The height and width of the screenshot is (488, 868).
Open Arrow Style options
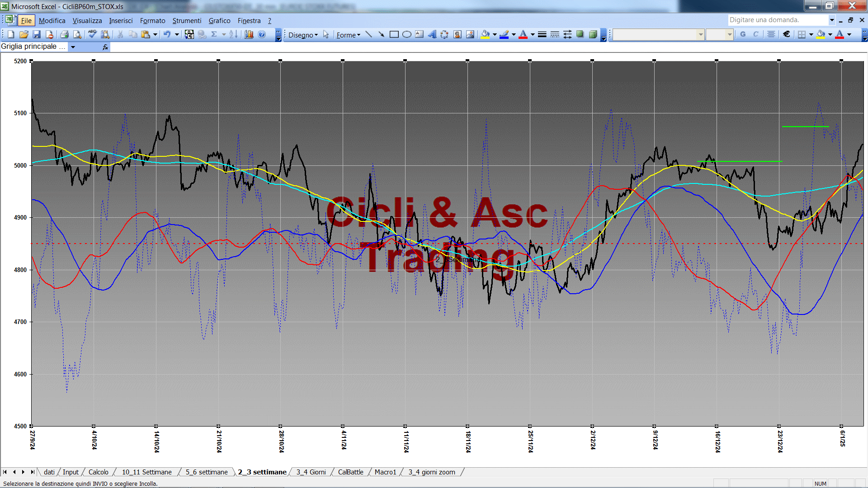coord(567,34)
